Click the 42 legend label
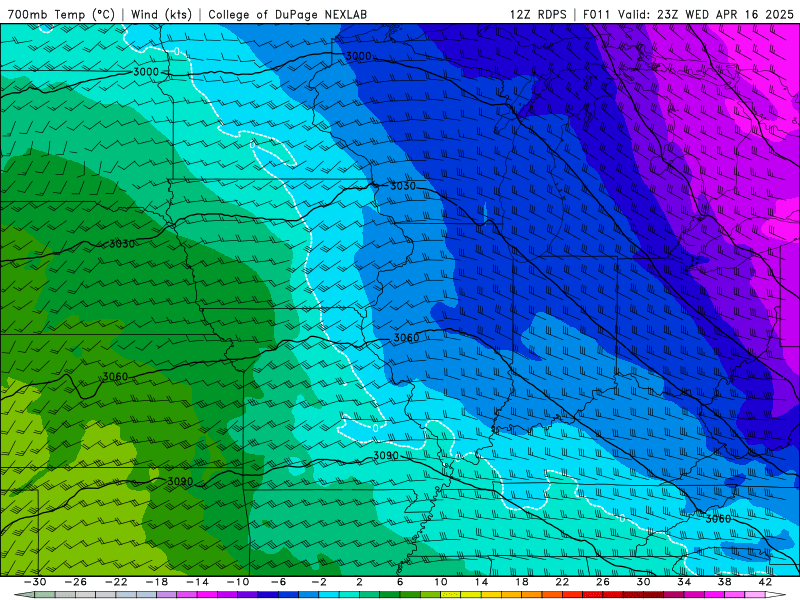Screen dimensions: 800x600 pyautogui.click(x=765, y=582)
